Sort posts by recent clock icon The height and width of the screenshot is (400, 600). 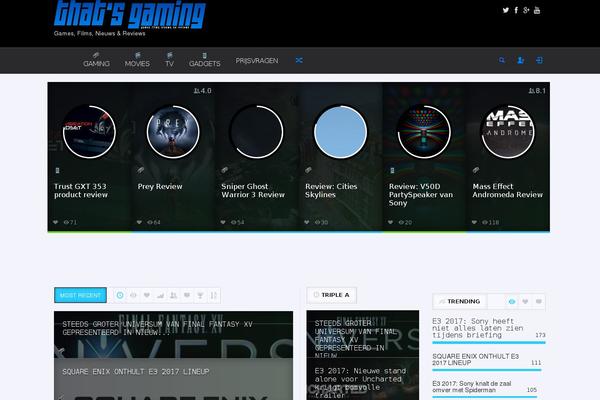[x=120, y=295]
